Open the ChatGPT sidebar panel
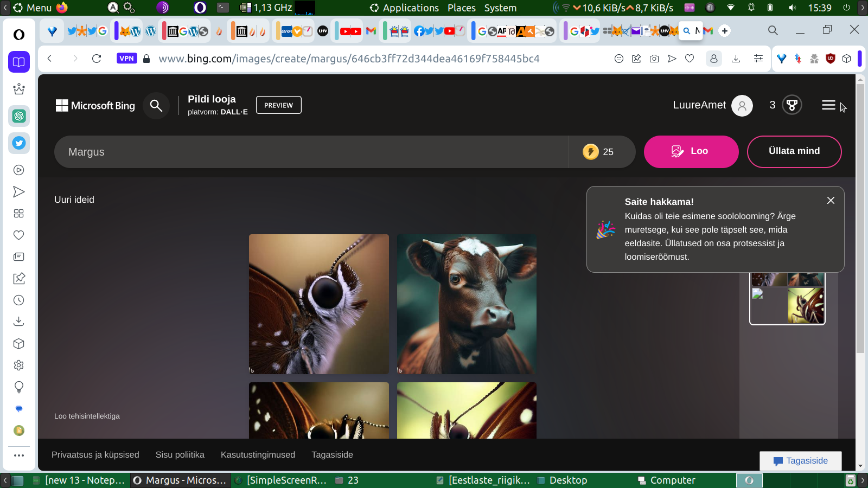868x488 pixels. tap(19, 116)
